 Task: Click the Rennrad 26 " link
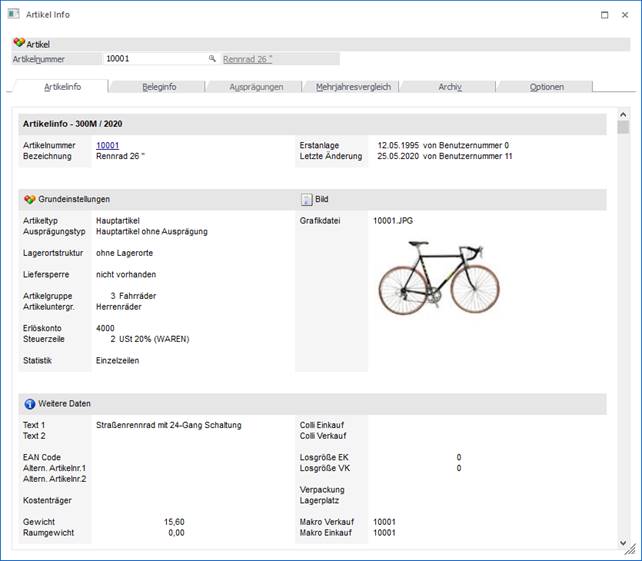(248, 60)
